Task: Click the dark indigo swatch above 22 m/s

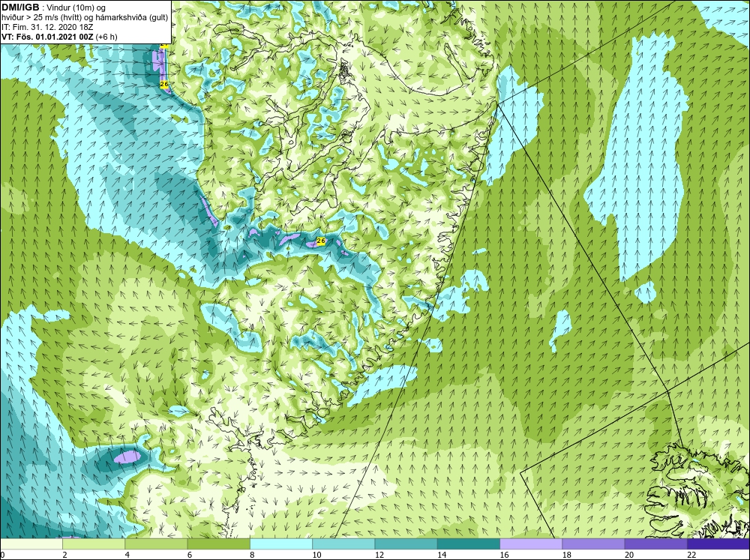Action: click(x=718, y=544)
